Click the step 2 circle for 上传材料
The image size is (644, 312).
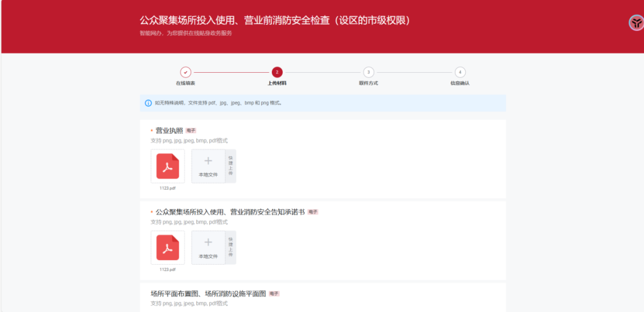[277, 72]
